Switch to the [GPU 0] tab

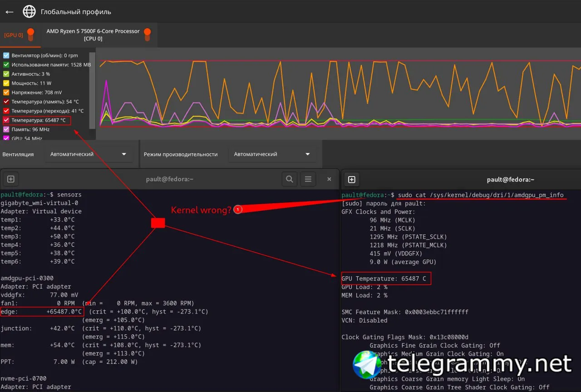point(20,35)
